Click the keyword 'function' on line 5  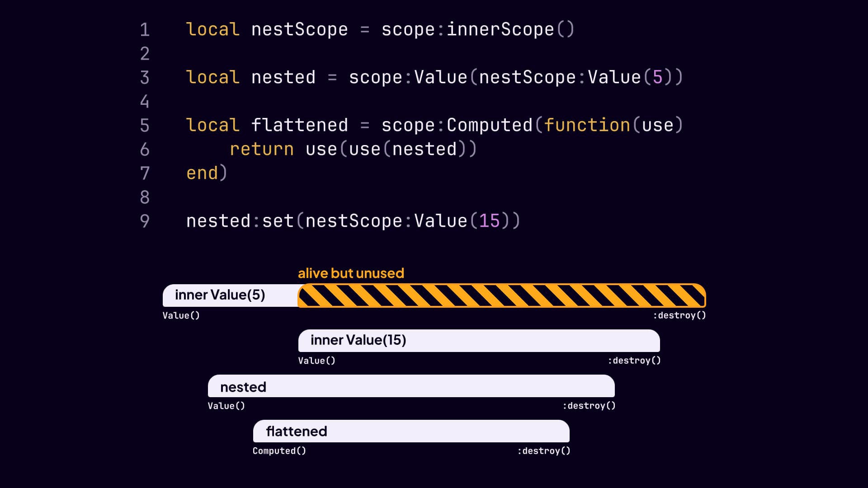pos(586,125)
